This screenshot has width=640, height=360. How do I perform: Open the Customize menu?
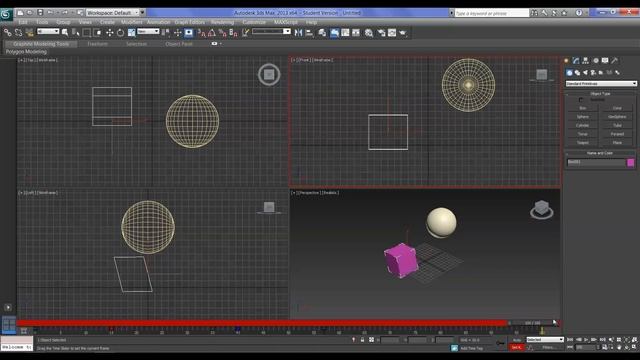pyautogui.click(x=254, y=22)
